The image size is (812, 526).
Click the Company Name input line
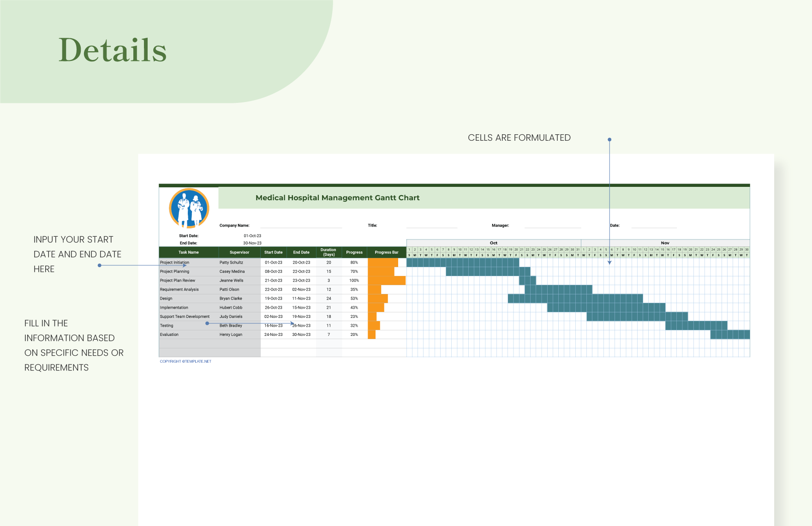pos(301,226)
